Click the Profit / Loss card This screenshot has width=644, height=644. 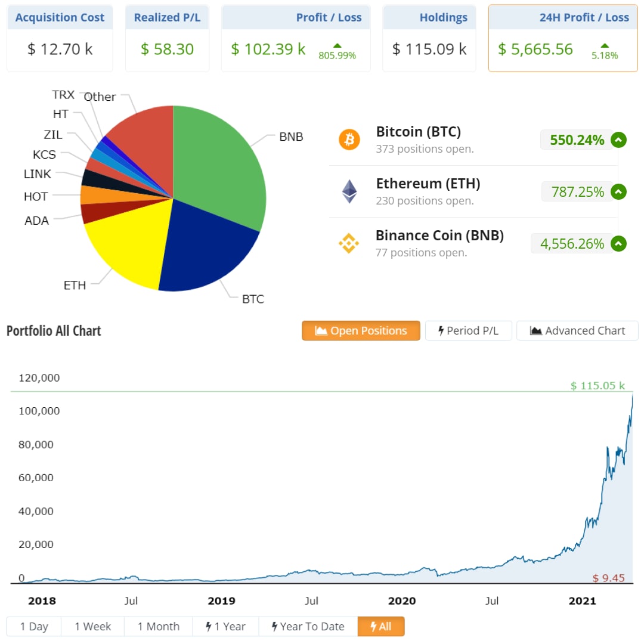[296, 38]
